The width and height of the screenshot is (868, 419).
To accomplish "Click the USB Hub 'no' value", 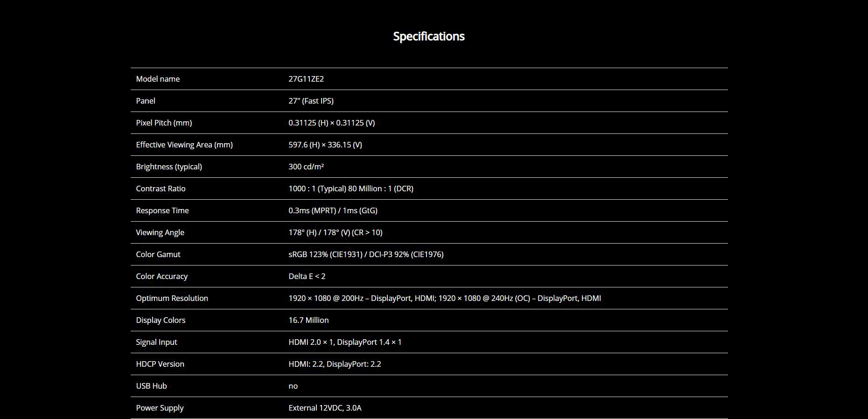I will (293, 386).
